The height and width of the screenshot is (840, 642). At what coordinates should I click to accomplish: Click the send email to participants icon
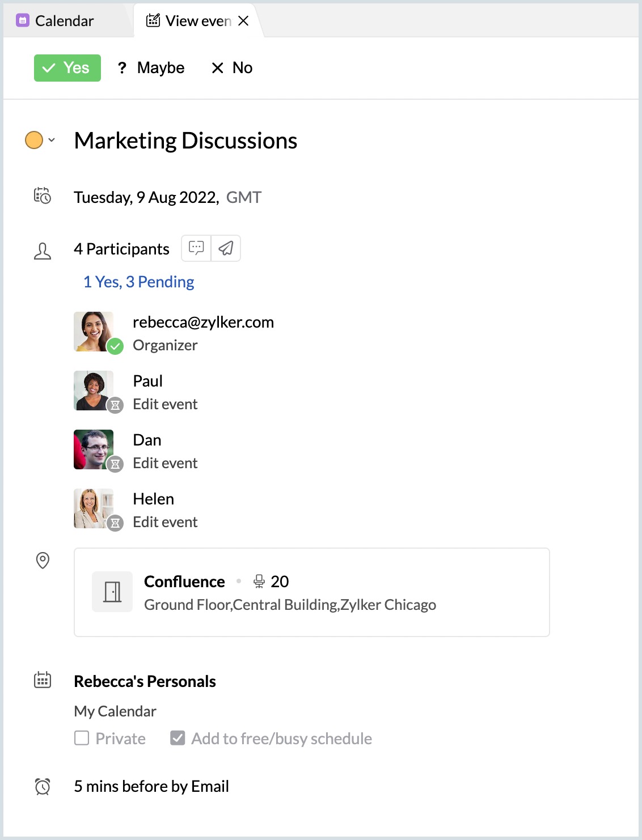(x=226, y=248)
